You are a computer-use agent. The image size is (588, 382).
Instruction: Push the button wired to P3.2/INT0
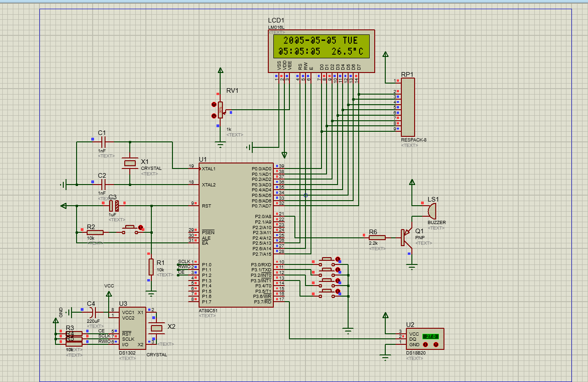click(x=327, y=282)
